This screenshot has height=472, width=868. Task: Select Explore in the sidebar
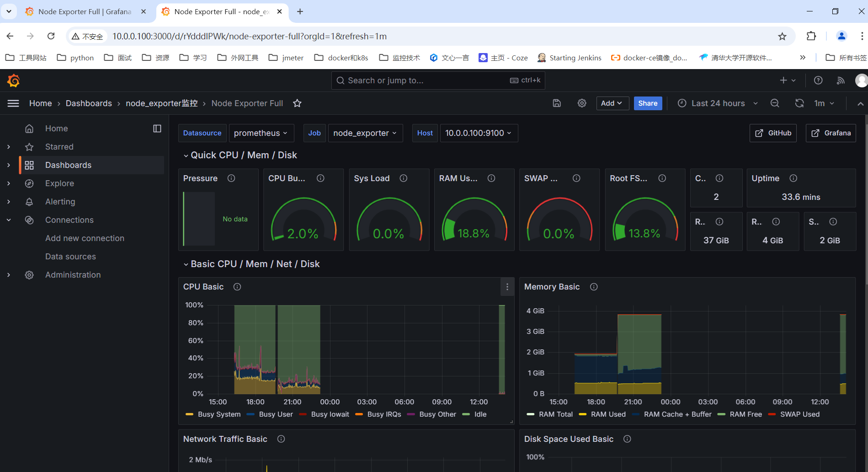coord(59,183)
